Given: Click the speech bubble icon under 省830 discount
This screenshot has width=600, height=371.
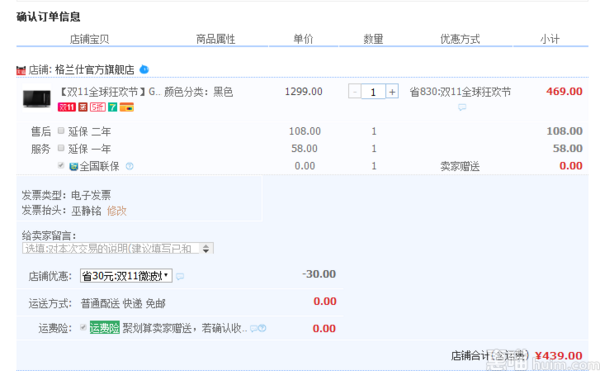Looking at the screenshot, I should coord(462,107).
